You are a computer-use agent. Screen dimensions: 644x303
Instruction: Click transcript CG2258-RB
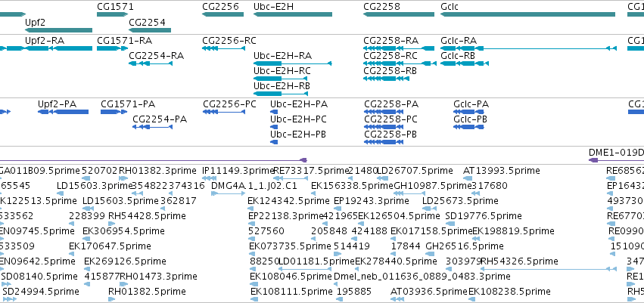click(x=390, y=71)
